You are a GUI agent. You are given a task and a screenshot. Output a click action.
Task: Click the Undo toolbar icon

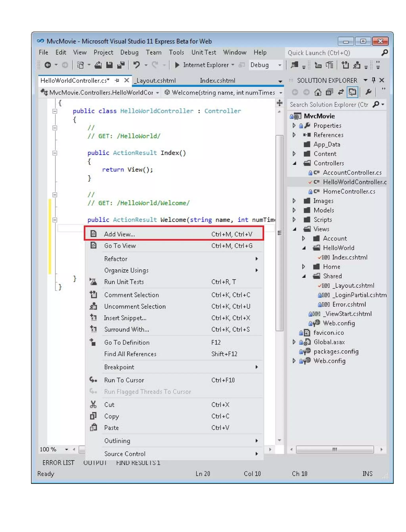click(x=137, y=65)
